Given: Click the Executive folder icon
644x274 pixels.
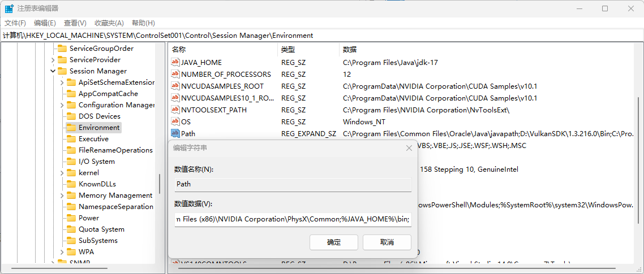Looking at the screenshot, I should coord(71,138).
